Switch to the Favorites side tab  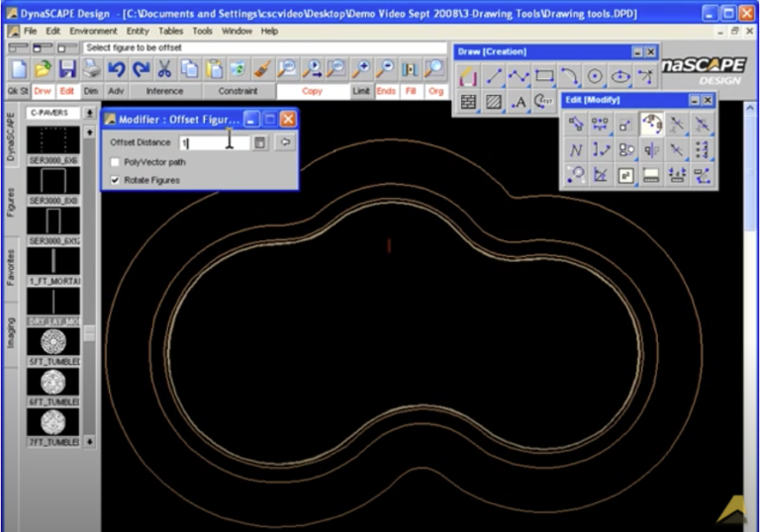[11, 267]
